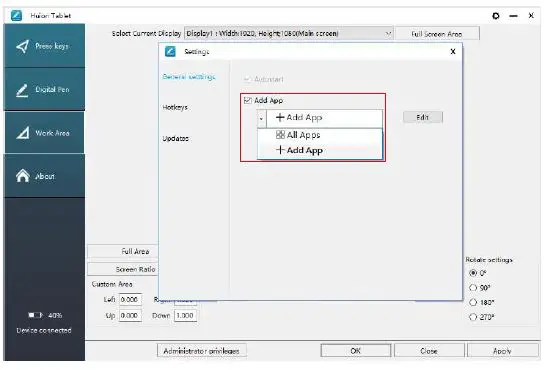Image resolution: width=553 pixels, height=370 pixels.
Task: Switch to the Digital Pen tab
Action: pyautogui.click(x=44, y=90)
